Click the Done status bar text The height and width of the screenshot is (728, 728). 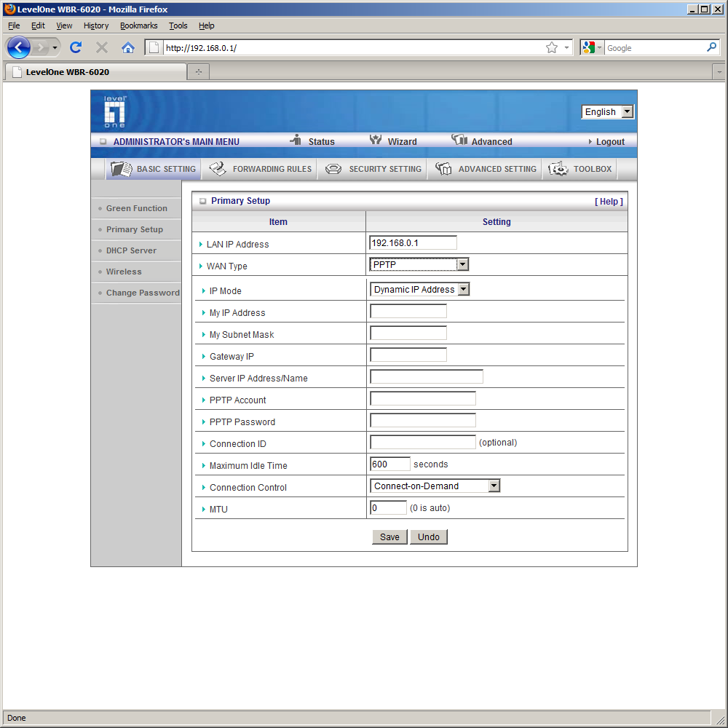coord(16,718)
